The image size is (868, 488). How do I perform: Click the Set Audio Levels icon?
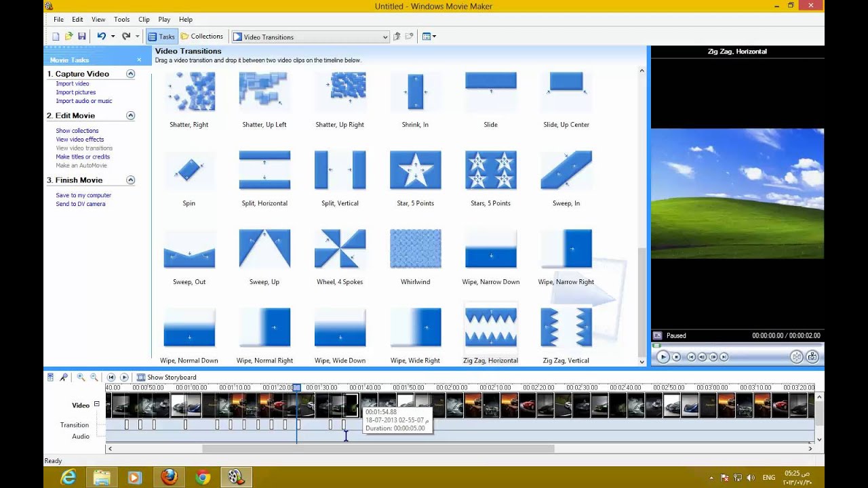(x=50, y=377)
